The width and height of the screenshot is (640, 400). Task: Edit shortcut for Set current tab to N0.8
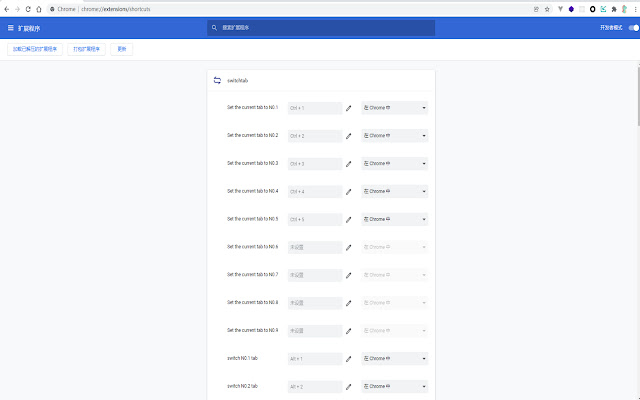pyautogui.click(x=348, y=303)
